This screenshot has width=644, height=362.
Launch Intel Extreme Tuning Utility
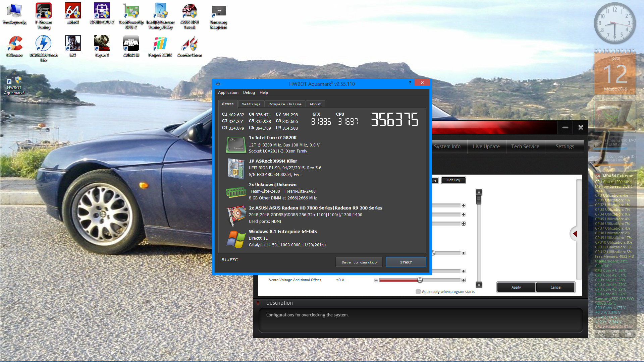(x=160, y=16)
